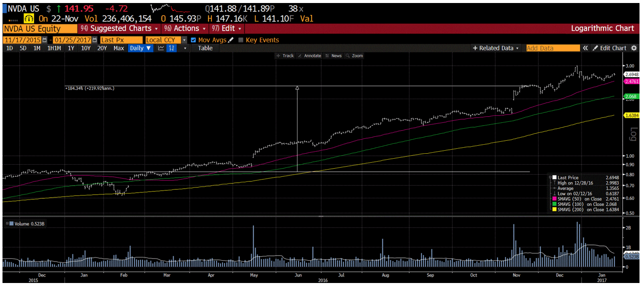
Task: Switch to the 1H1M range
Action: click(x=54, y=48)
